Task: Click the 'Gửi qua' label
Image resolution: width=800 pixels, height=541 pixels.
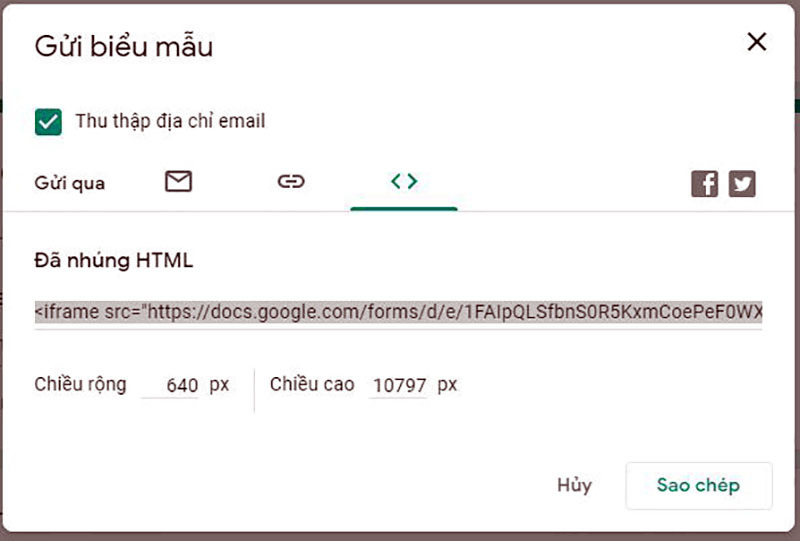Action: pos(70,183)
